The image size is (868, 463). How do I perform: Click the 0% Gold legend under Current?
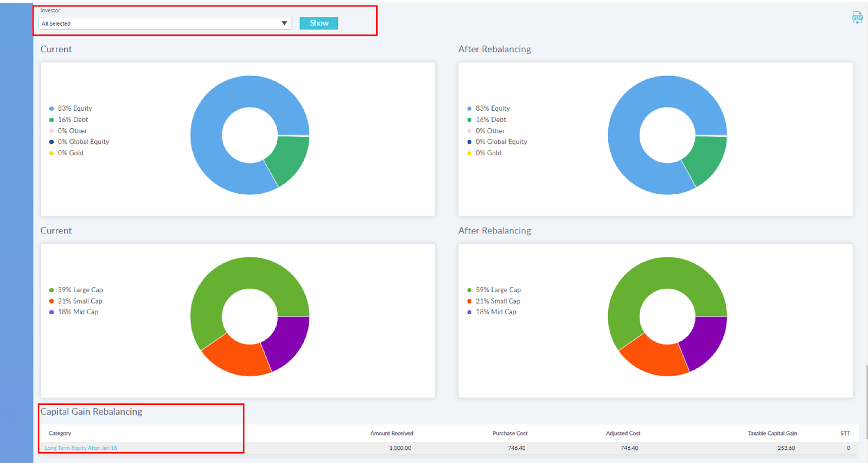(66, 153)
